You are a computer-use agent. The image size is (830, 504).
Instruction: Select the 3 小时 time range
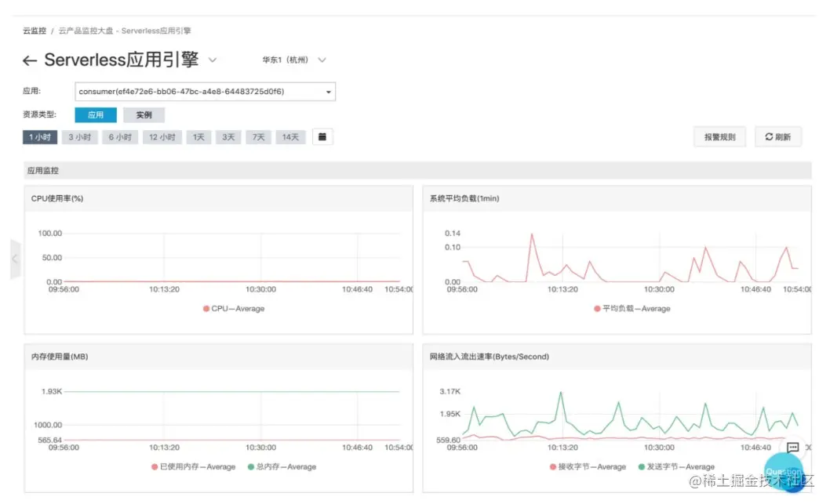(80, 137)
